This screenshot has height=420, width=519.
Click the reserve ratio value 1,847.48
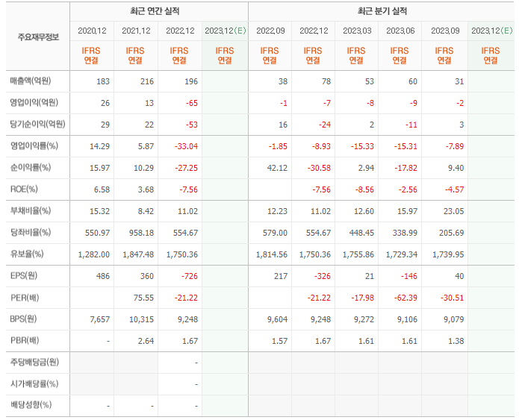[x=138, y=254]
